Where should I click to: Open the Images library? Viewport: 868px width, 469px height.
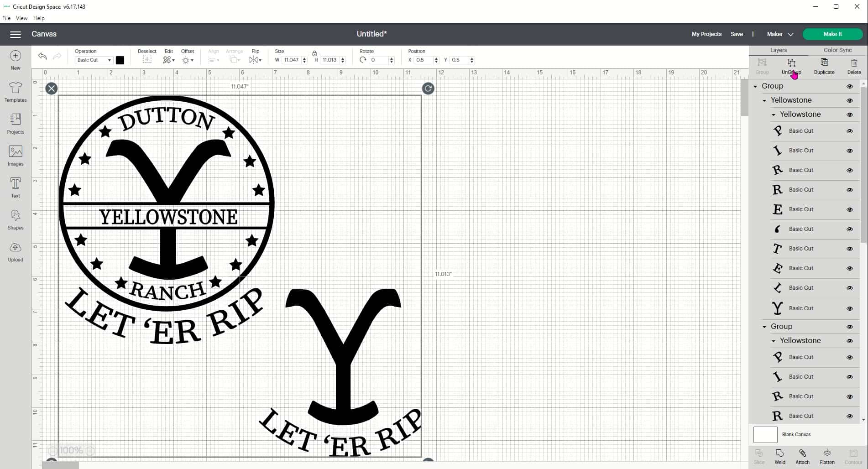click(x=16, y=156)
